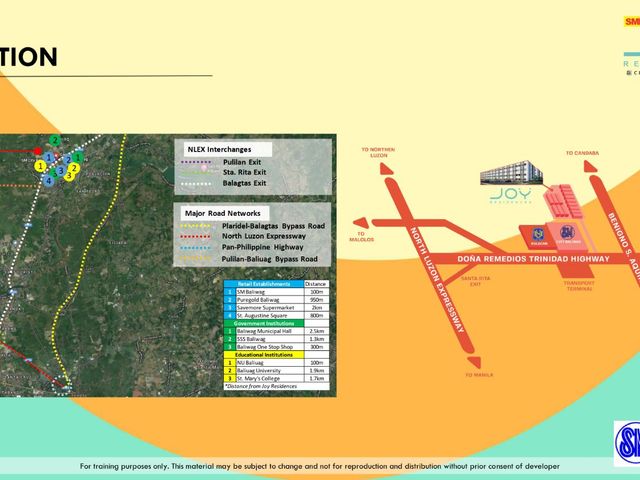Click the Joy Residences building rendering
The height and width of the screenshot is (480, 640).
511,173
